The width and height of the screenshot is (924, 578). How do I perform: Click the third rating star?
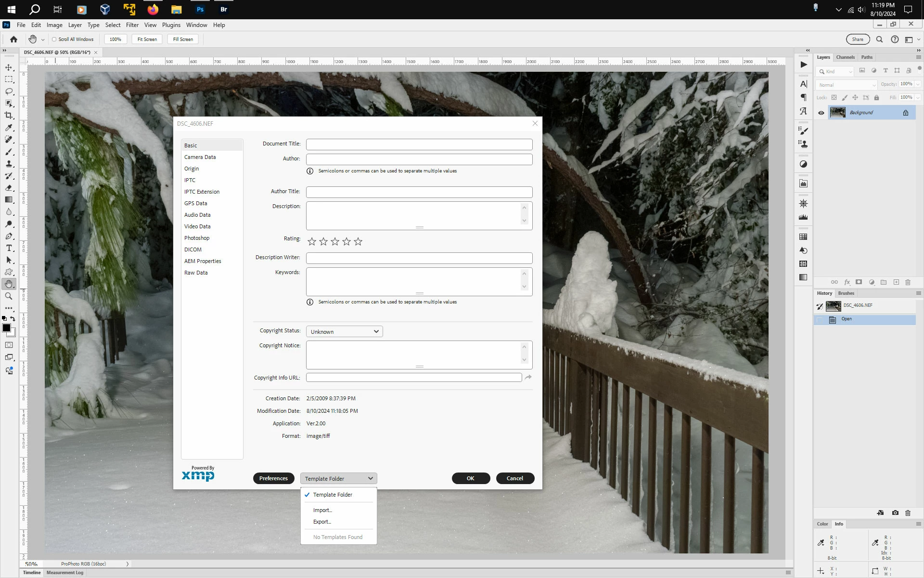335,242
